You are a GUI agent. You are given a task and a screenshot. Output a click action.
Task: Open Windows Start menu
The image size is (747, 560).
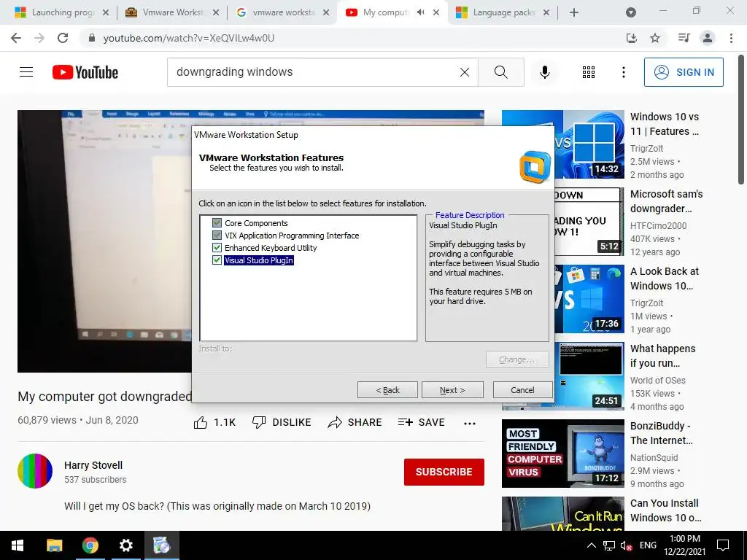[18, 545]
